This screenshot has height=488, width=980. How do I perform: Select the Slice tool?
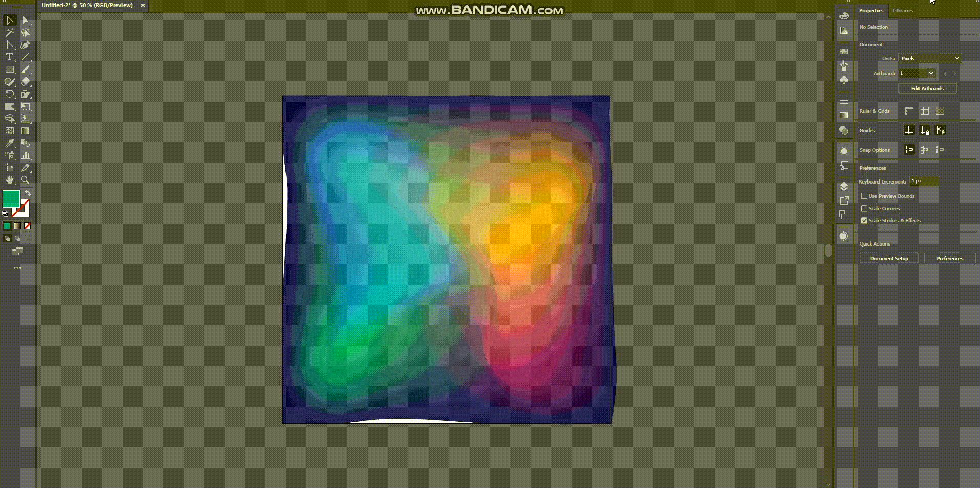click(x=25, y=168)
